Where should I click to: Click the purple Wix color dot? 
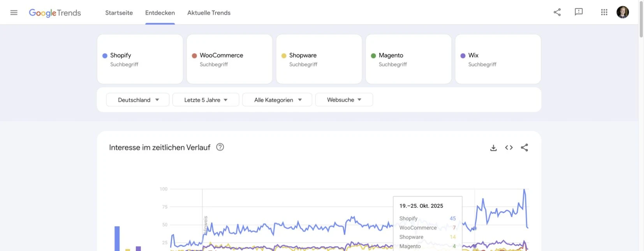[463, 56]
